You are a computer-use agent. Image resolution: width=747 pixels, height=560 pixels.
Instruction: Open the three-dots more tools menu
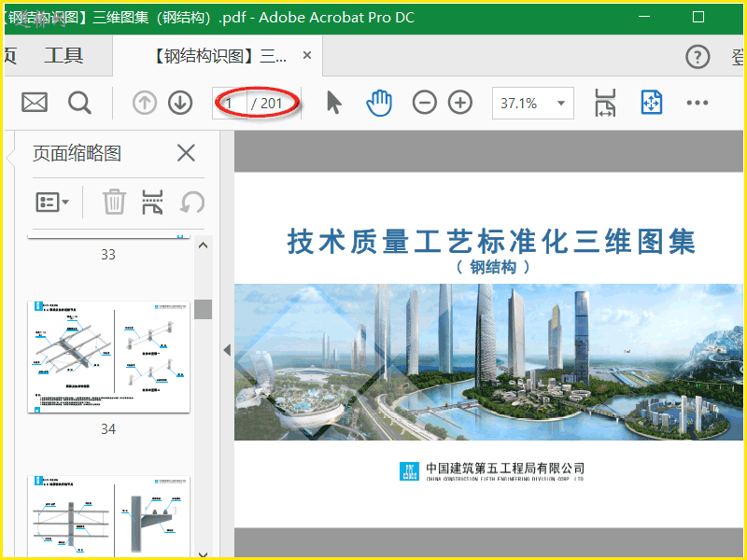tap(697, 103)
